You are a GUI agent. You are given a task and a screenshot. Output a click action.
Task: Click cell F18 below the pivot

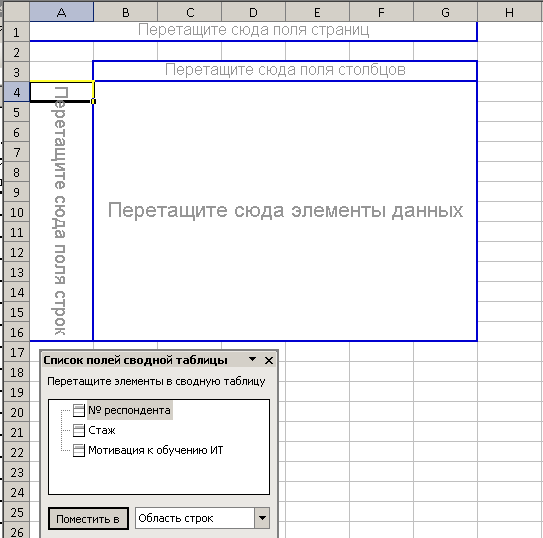point(381,372)
